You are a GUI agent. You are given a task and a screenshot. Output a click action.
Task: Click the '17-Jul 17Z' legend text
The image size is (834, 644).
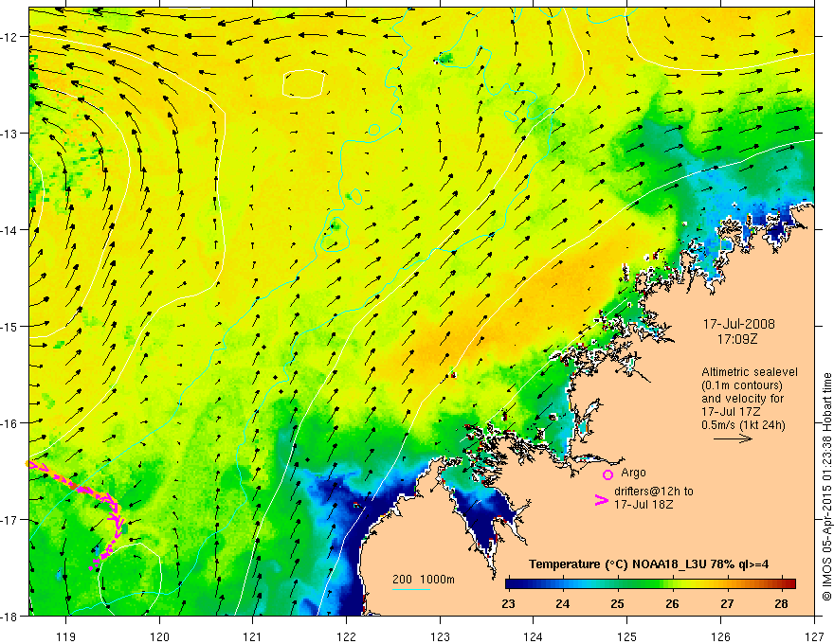pyautogui.click(x=732, y=412)
